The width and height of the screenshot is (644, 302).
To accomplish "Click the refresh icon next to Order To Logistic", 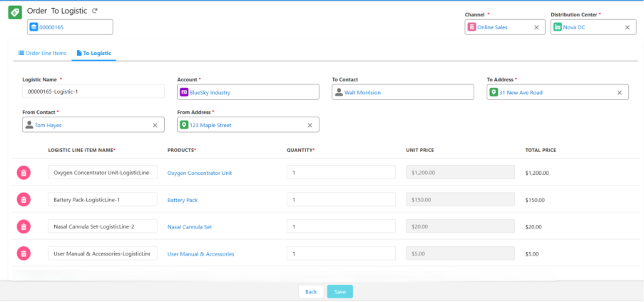I will (x=95, y=11).
